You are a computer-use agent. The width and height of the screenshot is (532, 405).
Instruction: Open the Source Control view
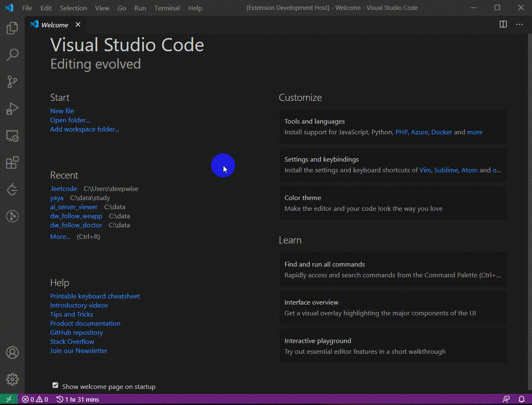pos(12,82)
